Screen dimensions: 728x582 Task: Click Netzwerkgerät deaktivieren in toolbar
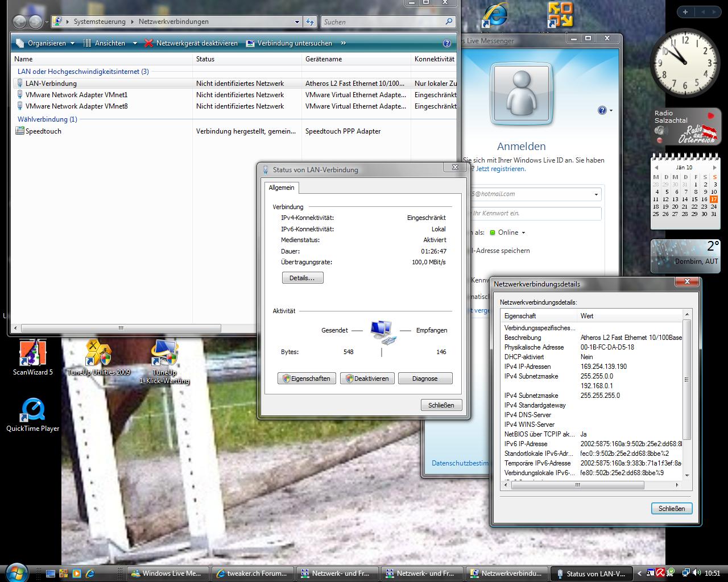(x=191, y=43)
